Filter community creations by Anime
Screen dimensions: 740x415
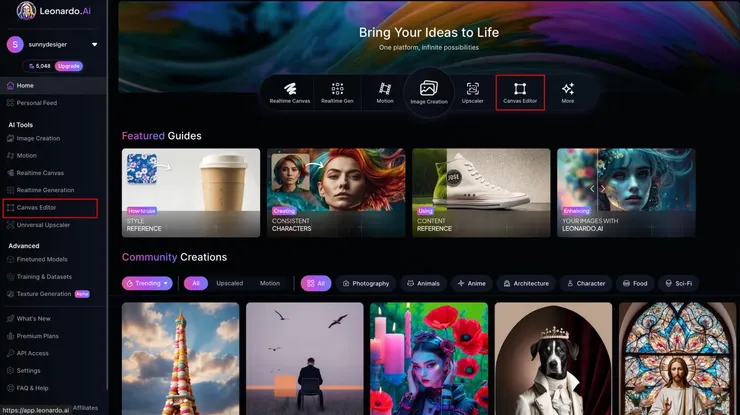(x=471, y=283)
